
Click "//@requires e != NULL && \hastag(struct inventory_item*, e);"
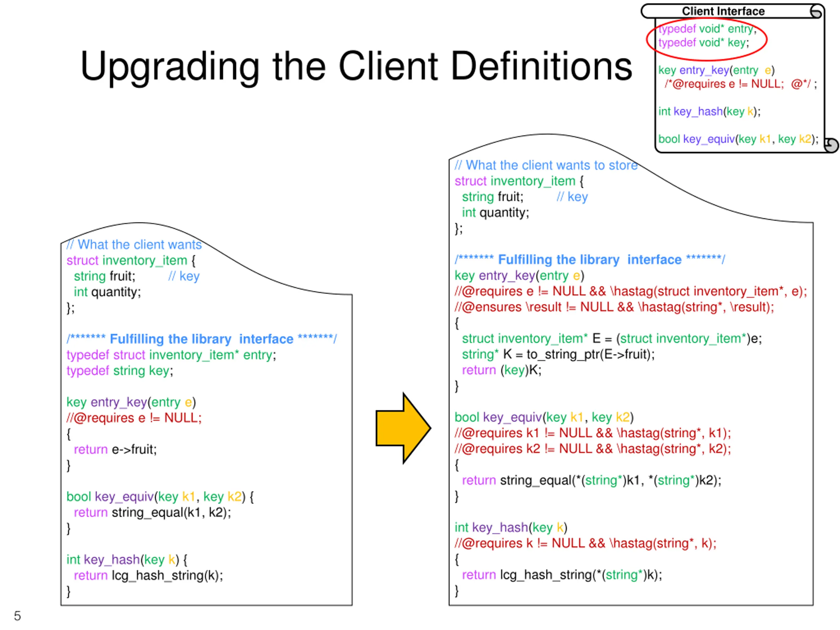tap(631, 291)
